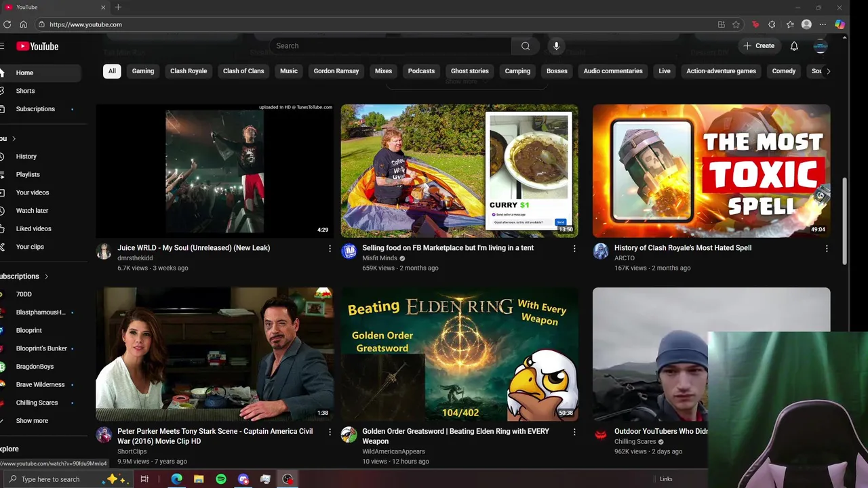Click Edge icon in the taskbar
This screenshot has height=488, width=868.
(176, 479)
